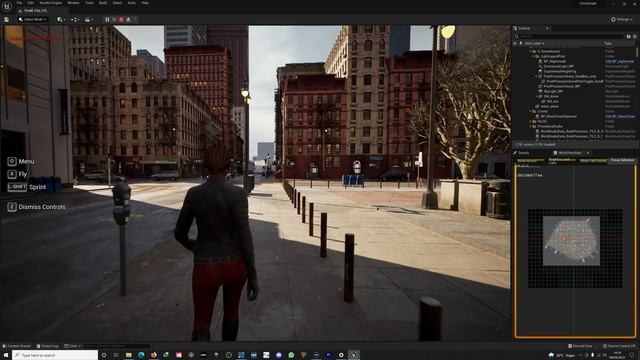Click the Sprint control hint
The width and height of the screenshot is (640, 360).
pos(27,187)
